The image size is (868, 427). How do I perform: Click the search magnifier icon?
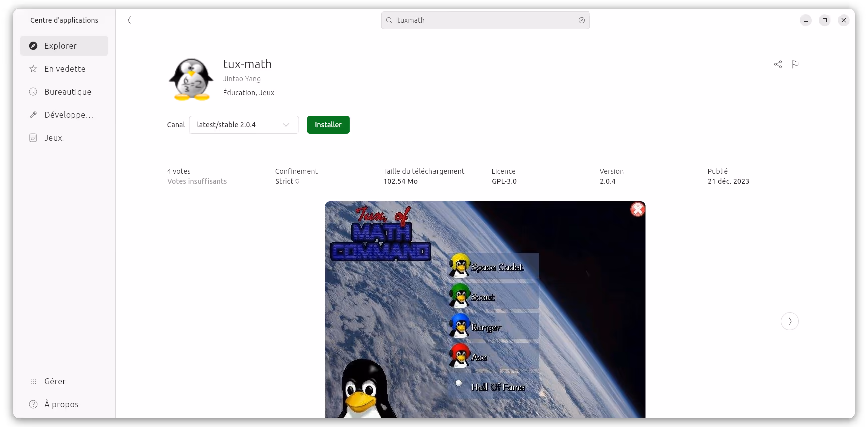389,20
